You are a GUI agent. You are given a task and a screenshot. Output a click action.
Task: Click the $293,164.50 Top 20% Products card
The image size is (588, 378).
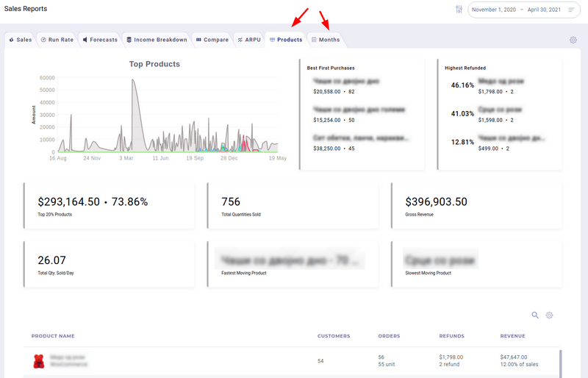click(109, 206)
